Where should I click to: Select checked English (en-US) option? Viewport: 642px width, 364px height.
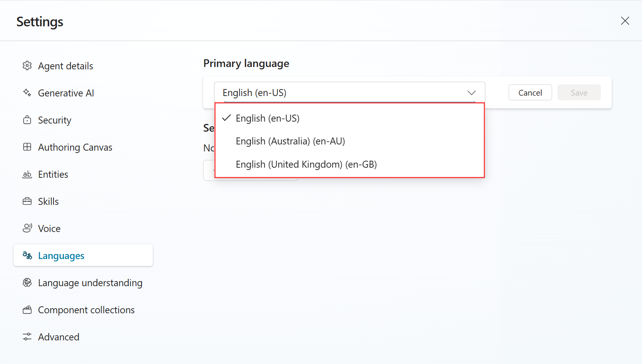[x=350, y=118]
